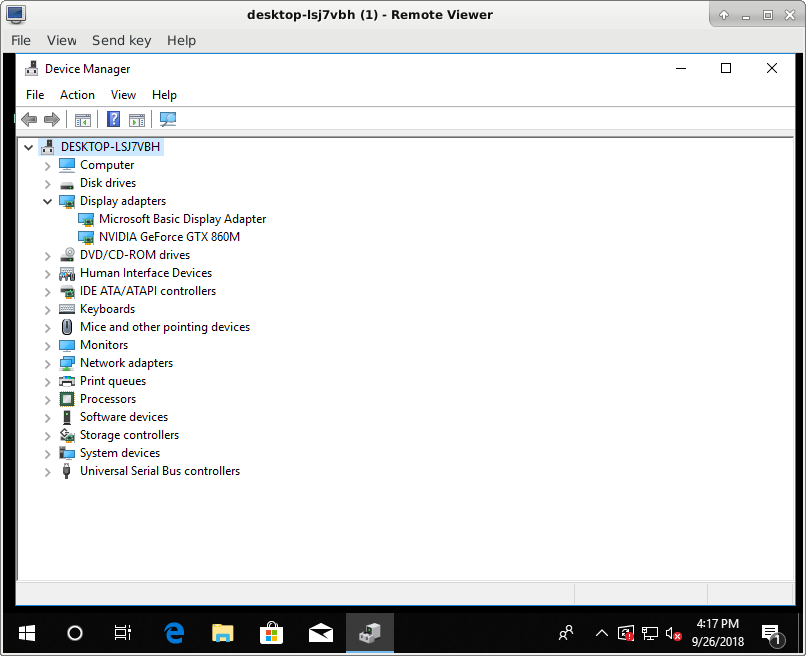Viewport: 806px width, 656px height.
Task: Open Remote Viewer View menu
Action: (x=62, y=41)
